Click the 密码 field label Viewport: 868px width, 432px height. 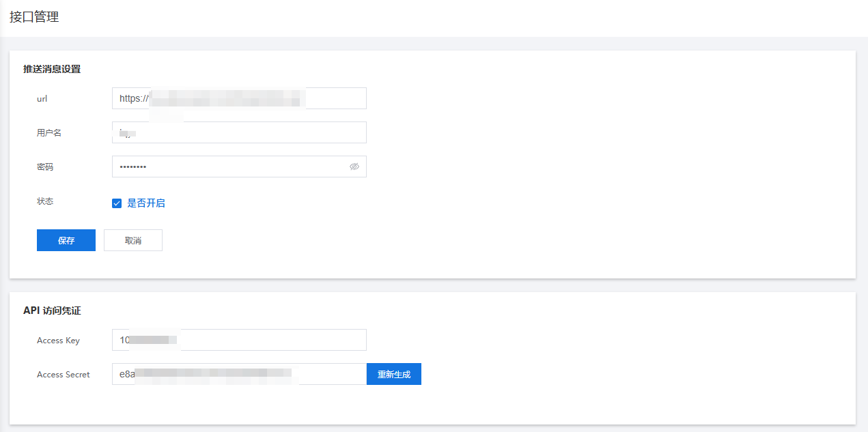pos(45,167)
